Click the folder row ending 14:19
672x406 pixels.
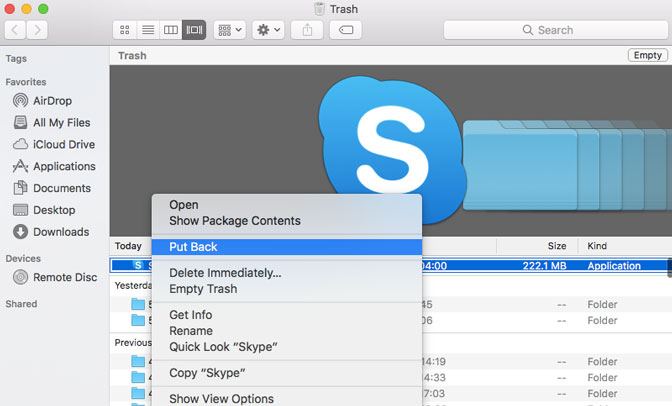pos(391,361)
